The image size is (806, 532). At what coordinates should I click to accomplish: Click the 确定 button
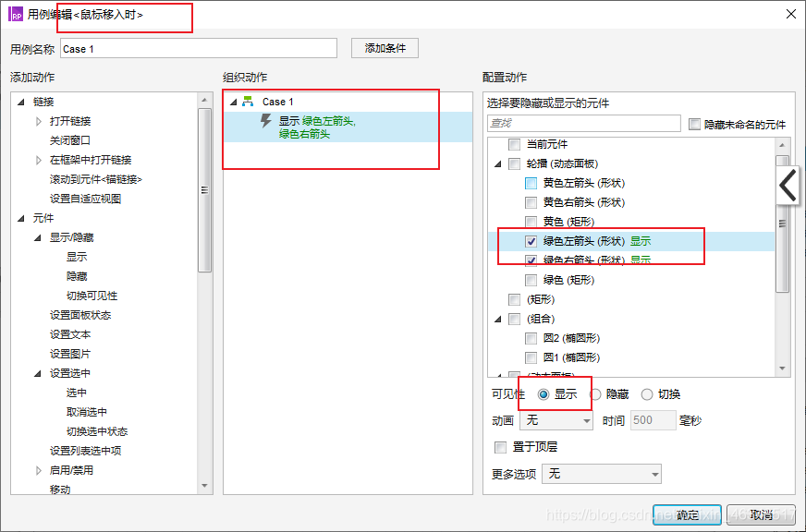687,515
